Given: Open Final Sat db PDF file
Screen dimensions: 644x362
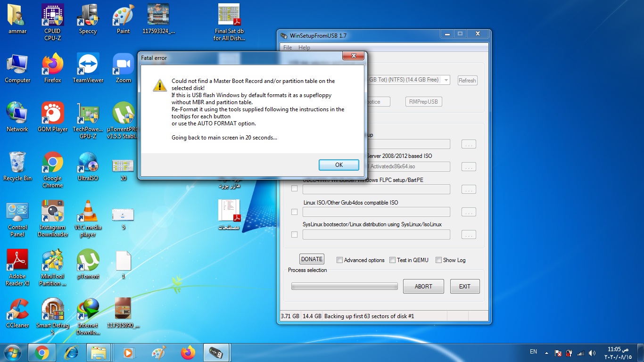Looking at the screenshot, I should (229, 22).
